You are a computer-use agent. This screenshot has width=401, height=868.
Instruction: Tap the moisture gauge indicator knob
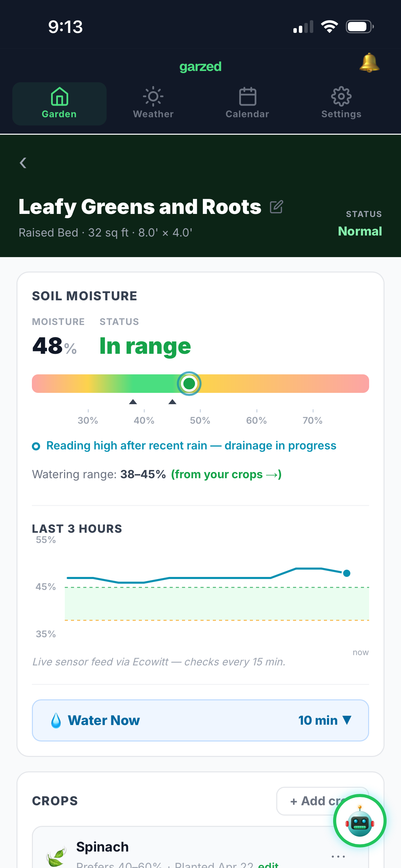click(x=189, y=384)
